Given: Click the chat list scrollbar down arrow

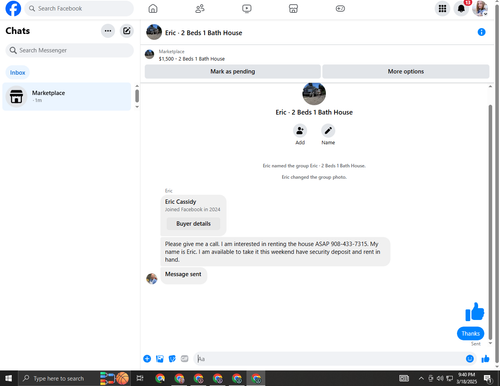Looking at the screenshot, I should pyautogui.click(x=137, y=107).
